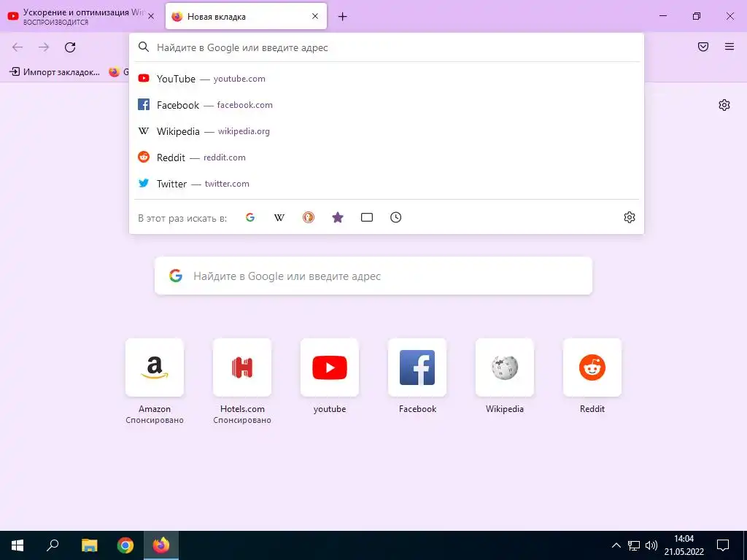Open a new tab with plus button
The image size is (747, 560).
[x=343, y=17]
